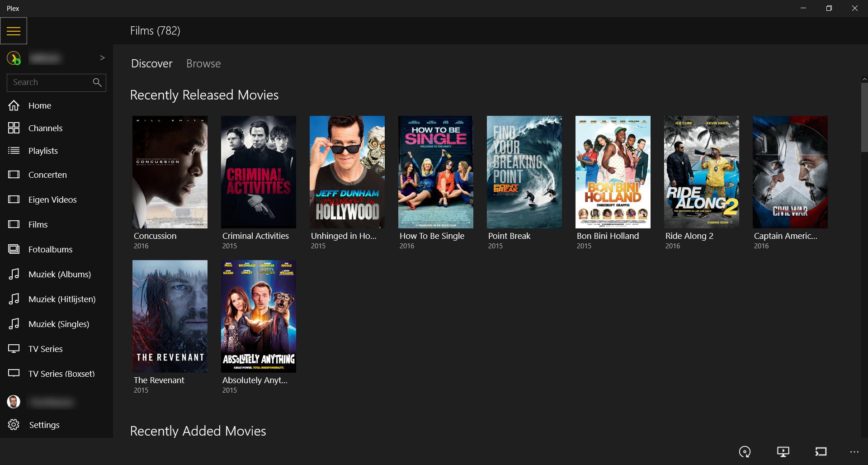Expand the server selector chevron

102,57
